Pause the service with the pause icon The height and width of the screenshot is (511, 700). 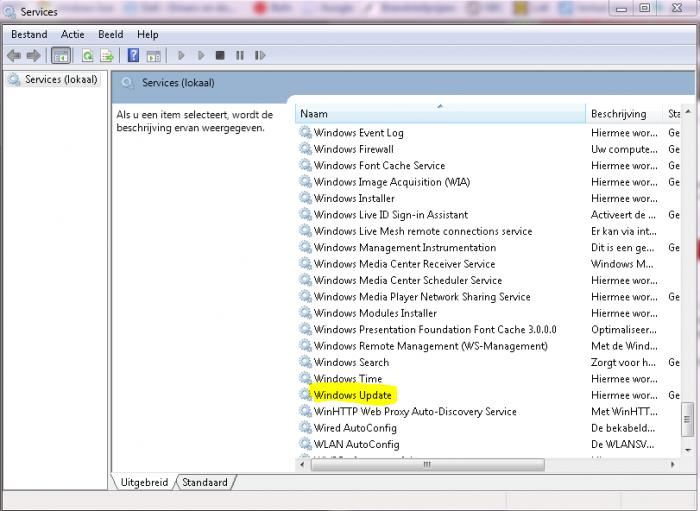[240, 55]
